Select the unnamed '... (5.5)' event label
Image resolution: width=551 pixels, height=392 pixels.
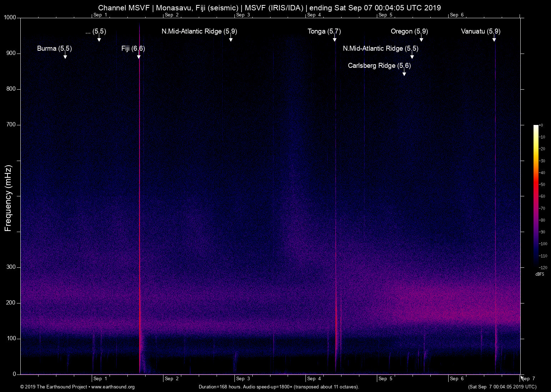[96, 31]
